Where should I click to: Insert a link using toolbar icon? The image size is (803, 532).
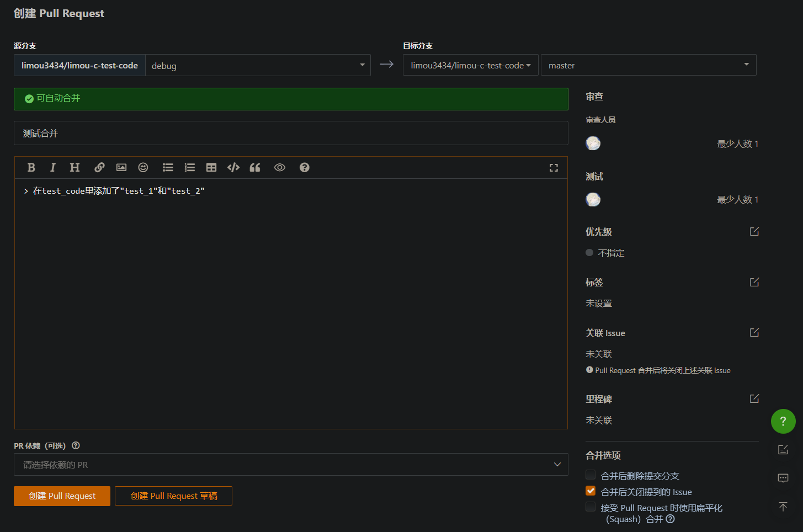click(99, 168)
